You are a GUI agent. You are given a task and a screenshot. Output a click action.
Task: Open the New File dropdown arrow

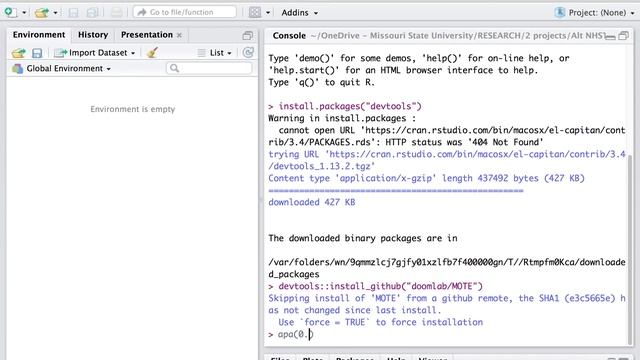[x=24, y=13]
